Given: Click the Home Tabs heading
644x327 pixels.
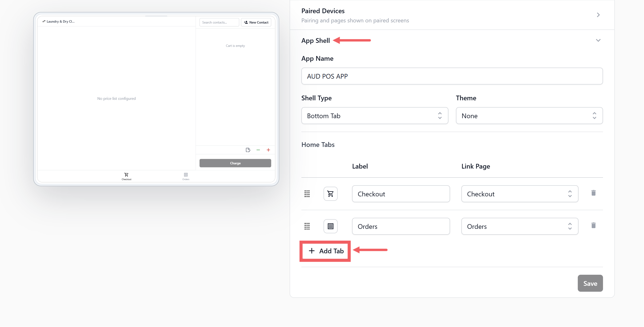Looking at the screenshot, I should (x=318, y=144).
